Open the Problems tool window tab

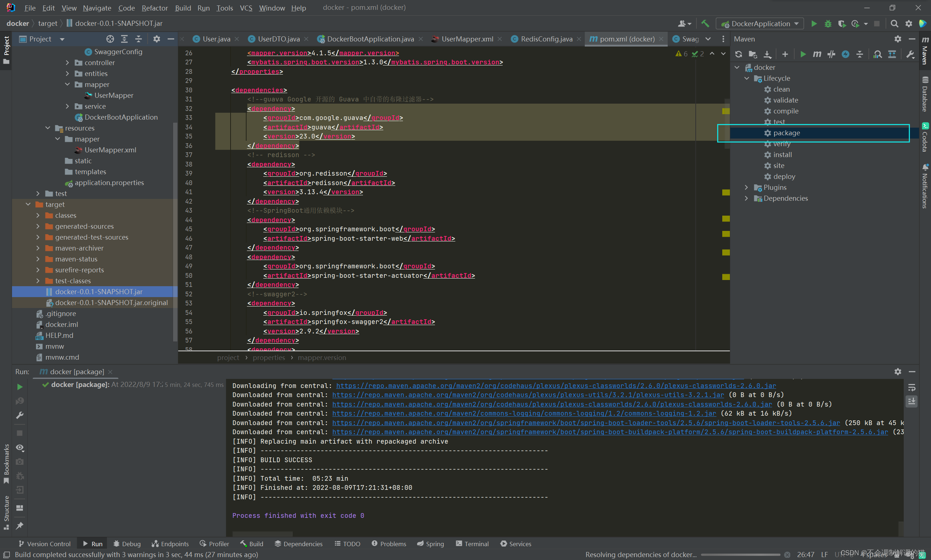pyautogui.click(x=389, y=544)
